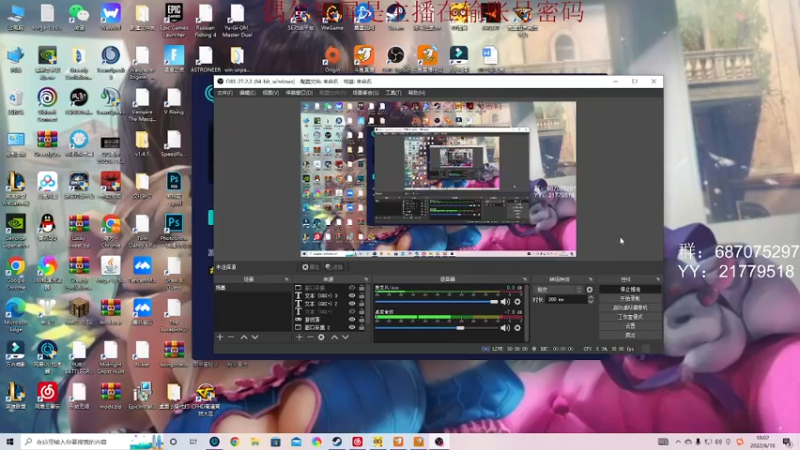
Task: Open settings gear for second mixer channel
Action: click(x=517, y=328)
